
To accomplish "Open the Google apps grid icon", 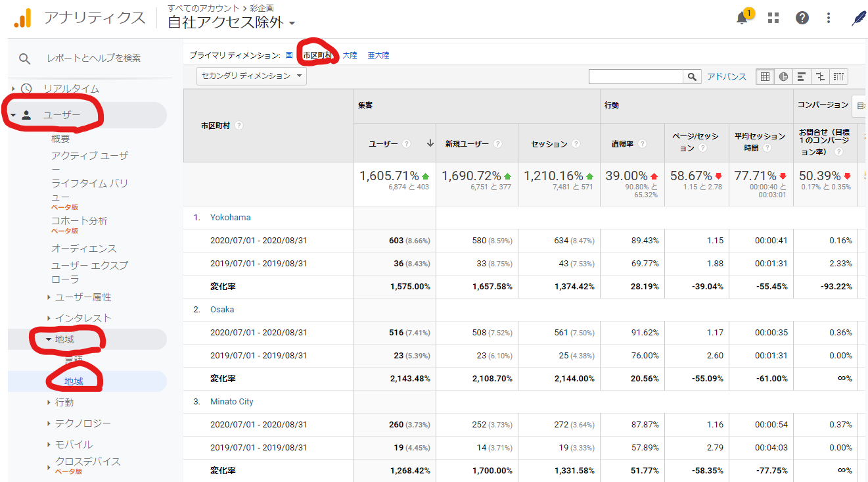I will pos(773,18).
